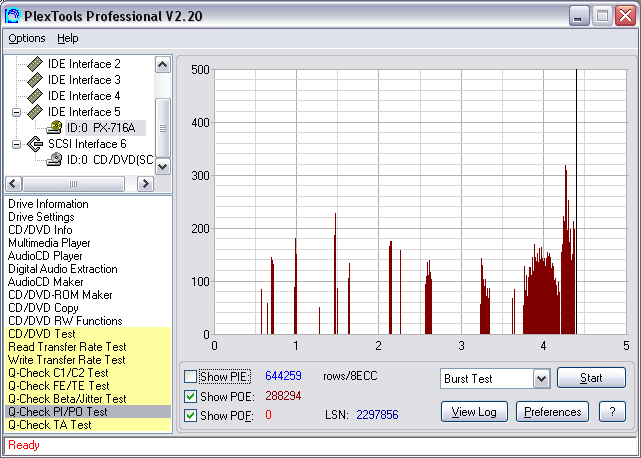Click the POE count value 288294
The width and height of the screenshot is (641, 458).
coord(283,396)
